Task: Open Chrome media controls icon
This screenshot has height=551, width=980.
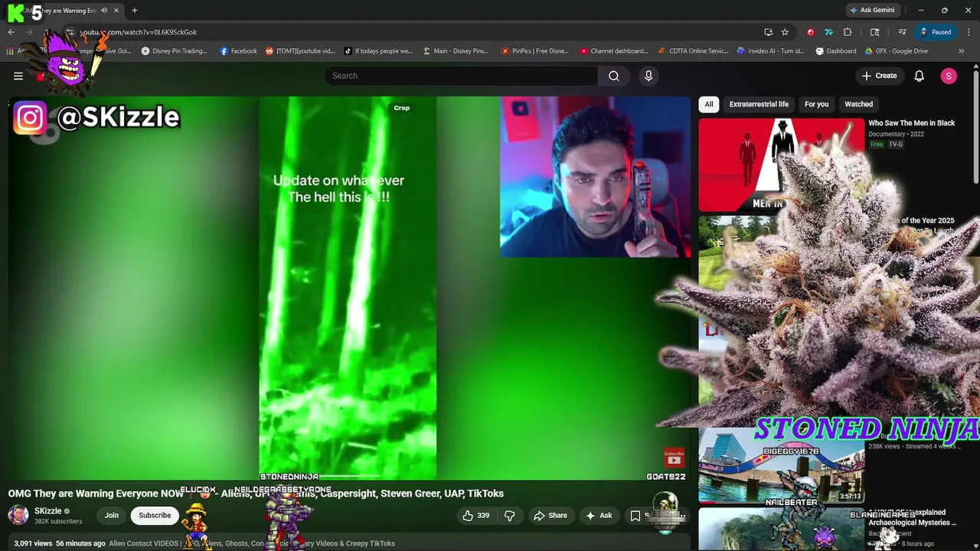Action: click(x=903, y=32)
